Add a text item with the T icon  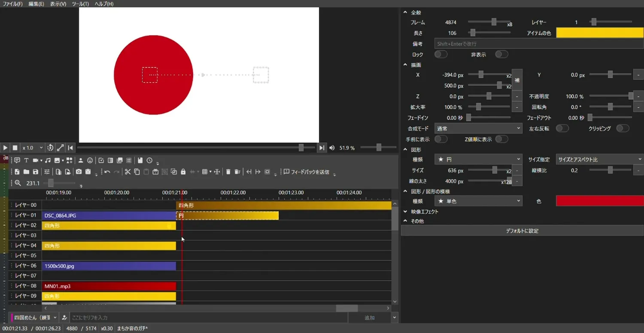click(26, 160)
